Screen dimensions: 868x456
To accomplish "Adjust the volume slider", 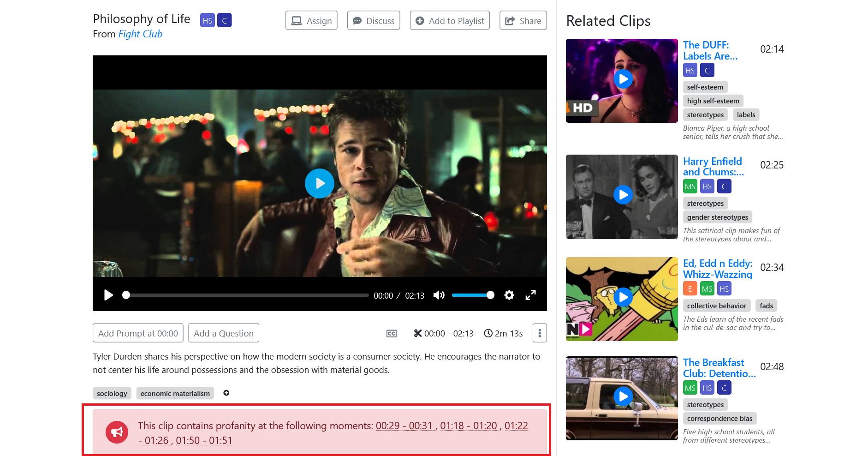I will pyautogui.click(x=473, y=295).
